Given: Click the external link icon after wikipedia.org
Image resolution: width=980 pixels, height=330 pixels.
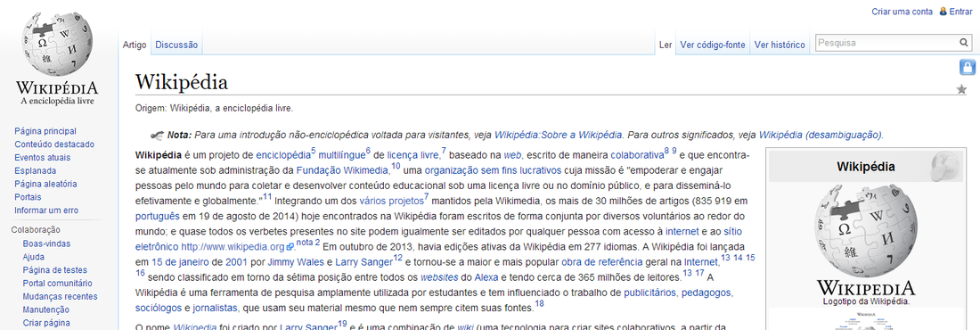Looking at the screenshot, I should (x=290, y=247).
